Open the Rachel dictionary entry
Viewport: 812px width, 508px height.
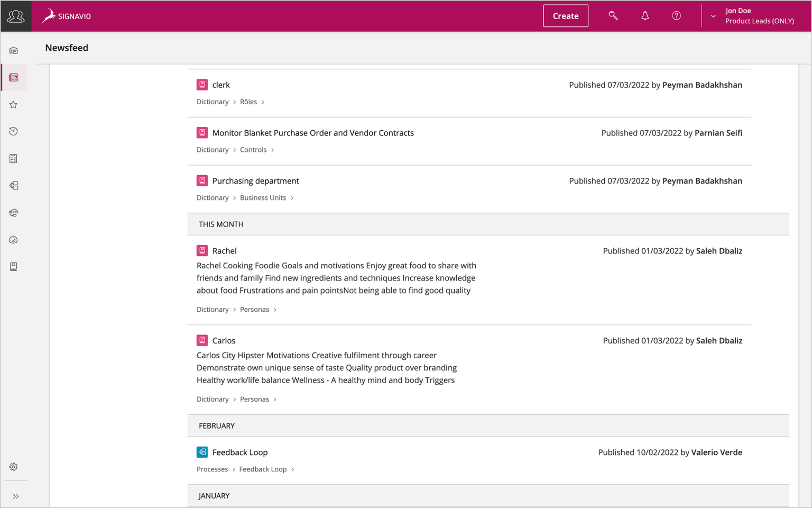click(x=224, y=250)
